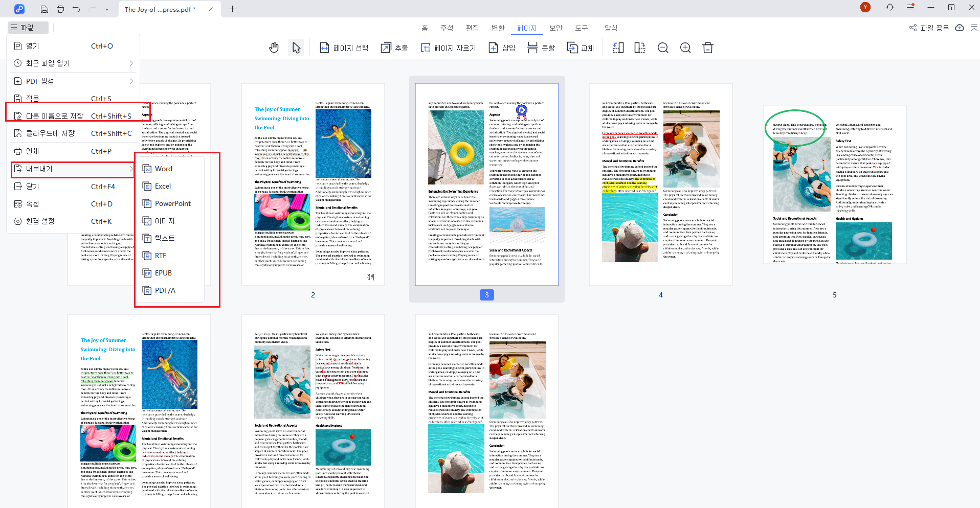Zoom in on the page thumbnails
The image size is (980, 508).
pyautogui.click(x=685, y=48)
